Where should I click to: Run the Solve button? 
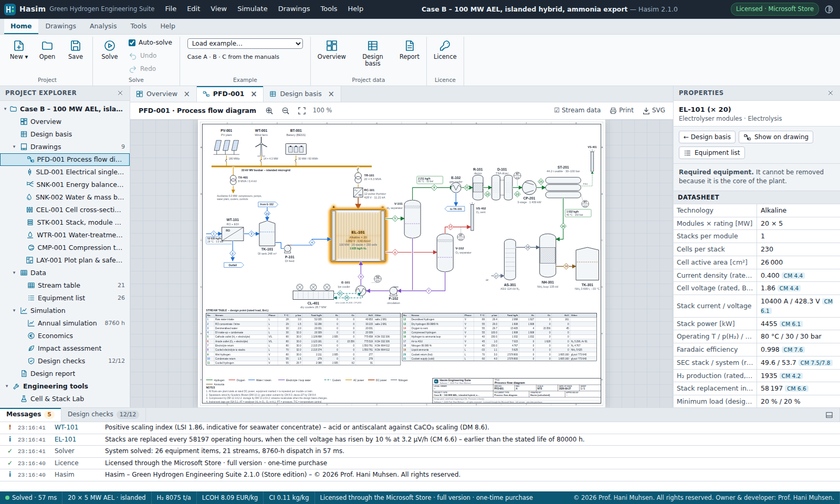[110, 50]
